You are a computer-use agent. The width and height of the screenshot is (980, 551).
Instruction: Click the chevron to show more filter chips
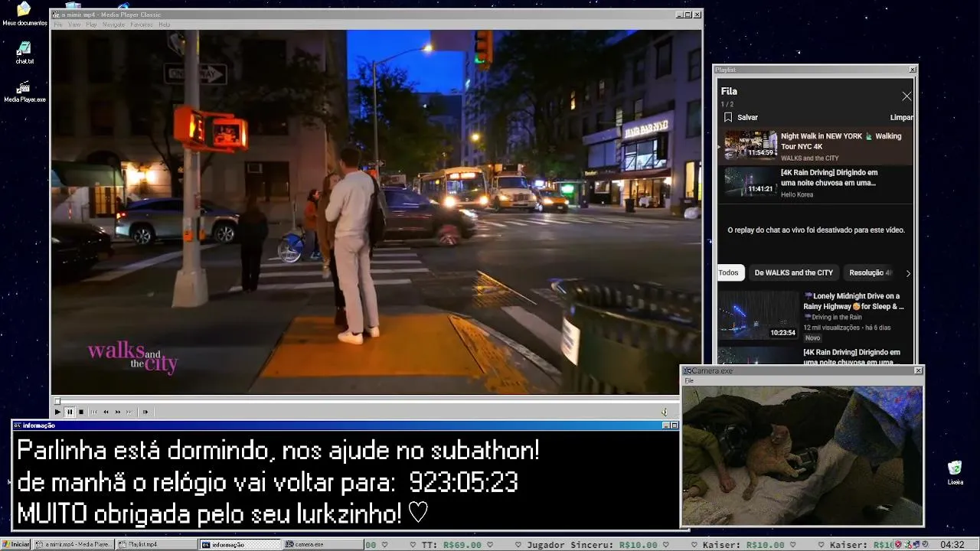coord(908,273)
